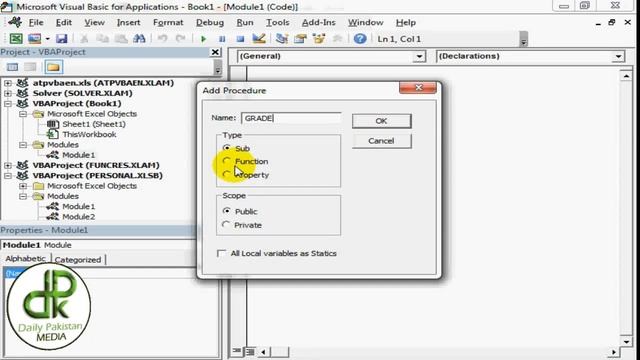Image resolution: width=640 pixels, height=360 pixels.
Task: Open Project Explorer toolbar icon
Action: tap(282, 39)
